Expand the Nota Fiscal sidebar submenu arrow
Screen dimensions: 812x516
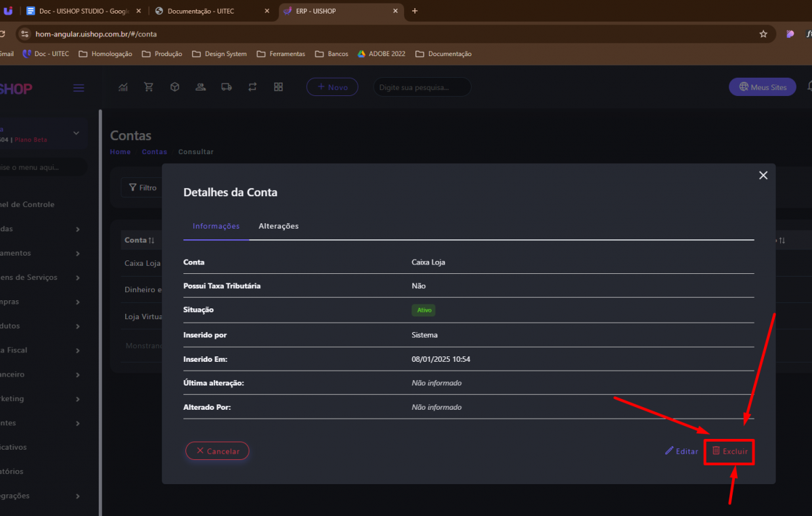pyautogui.click(x=78, y=350)
